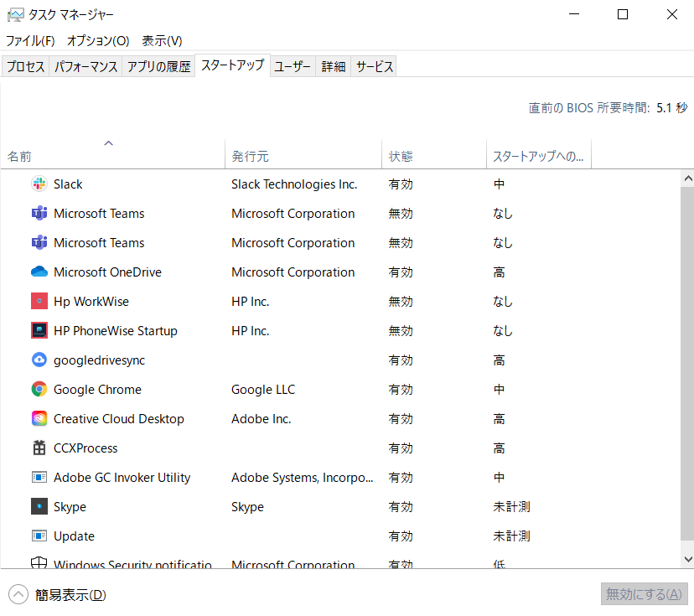Click Adobe Systems, Incorpo... publisher cell
The height and width of the screenshot is (616, 694).
pos(303,478)
